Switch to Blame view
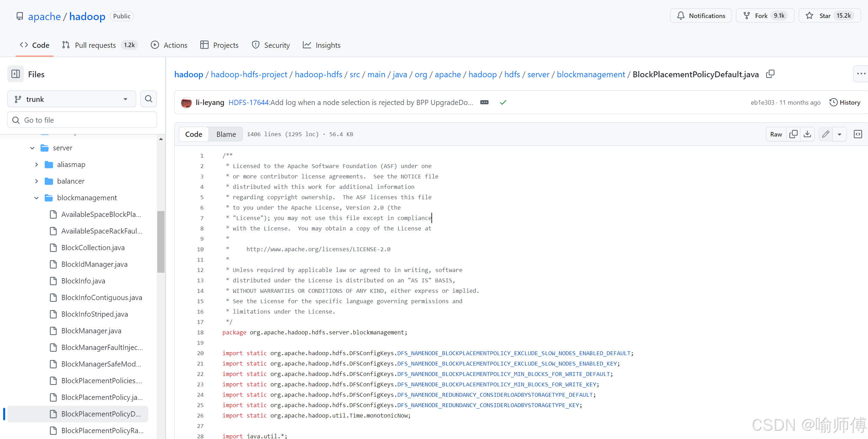 tap(226, 134)
